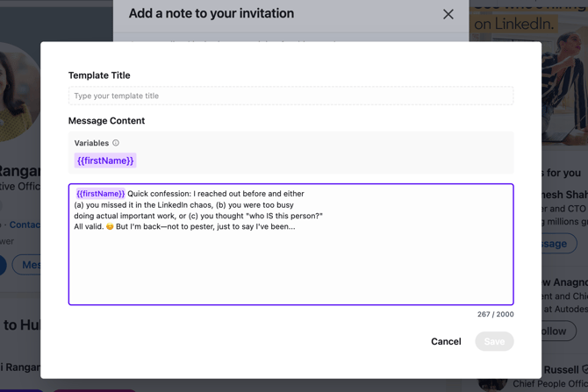The image size is (588, 392).
Task: Click the Message Content heading
Action: 106,121
